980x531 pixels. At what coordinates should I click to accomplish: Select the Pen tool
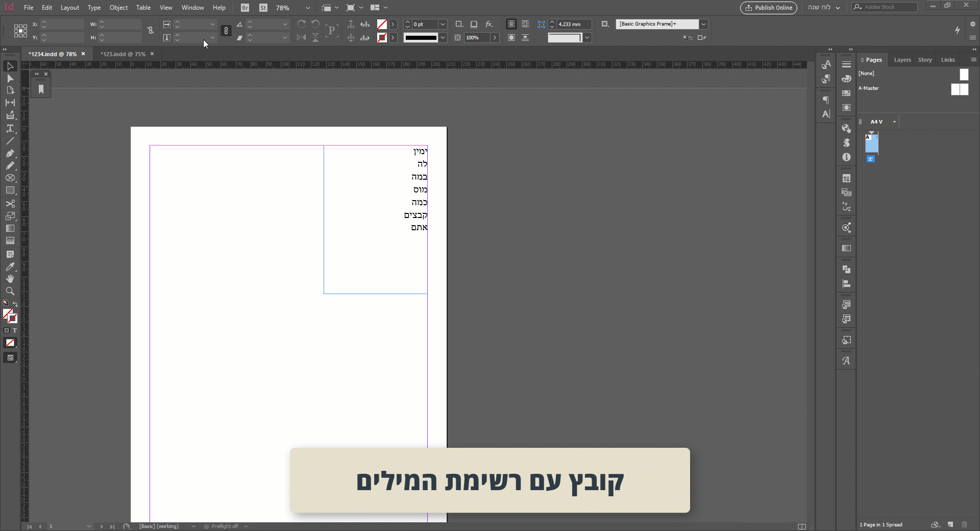point(10,154)
